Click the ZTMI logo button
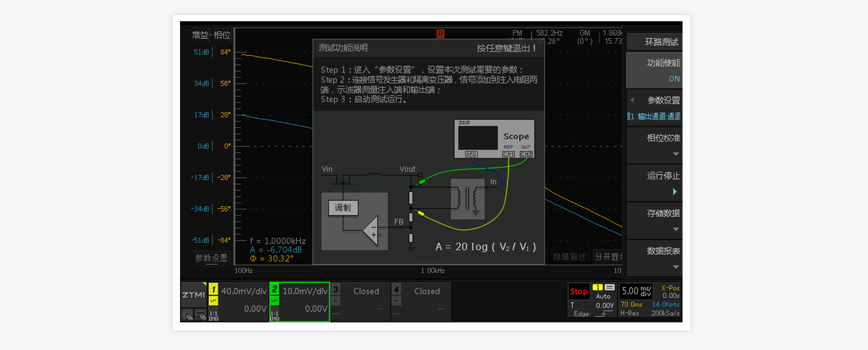 (x=193, y=295)
